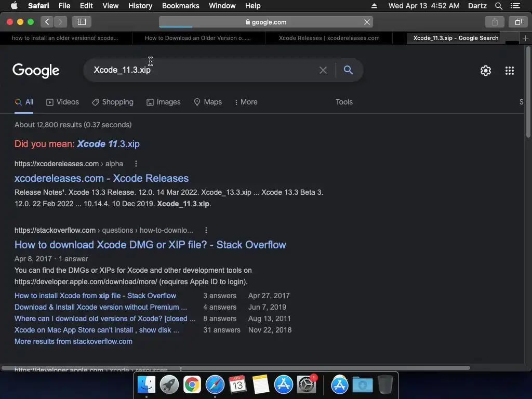This screenshot has width=532, height=399.
Task: Open the View menu
Action: point(110,6)
